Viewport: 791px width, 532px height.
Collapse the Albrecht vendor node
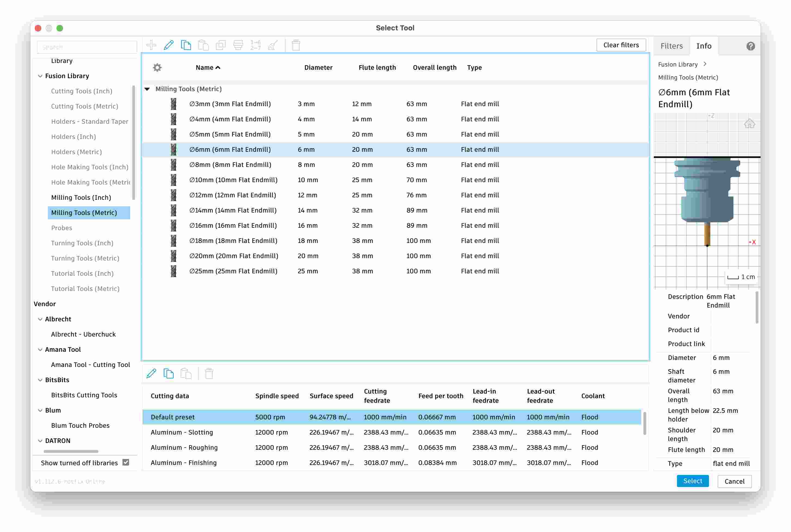click(40, 319)
